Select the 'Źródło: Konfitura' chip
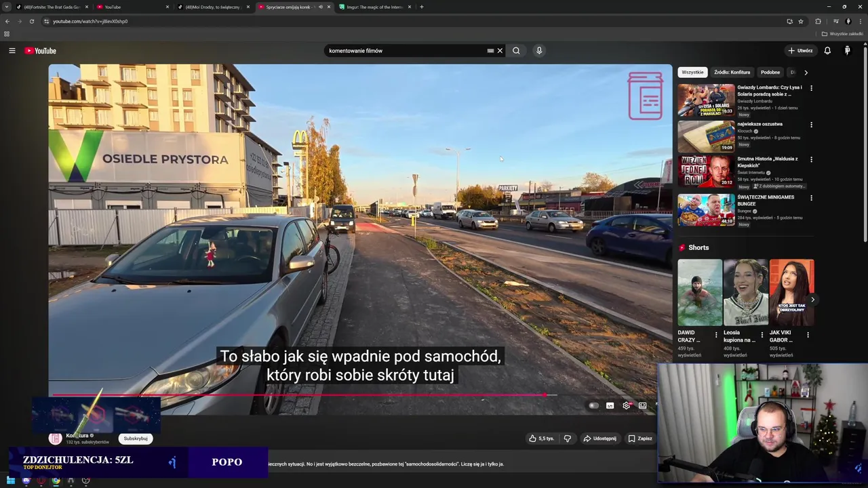 pyautogui.click(x=732, y=72)
